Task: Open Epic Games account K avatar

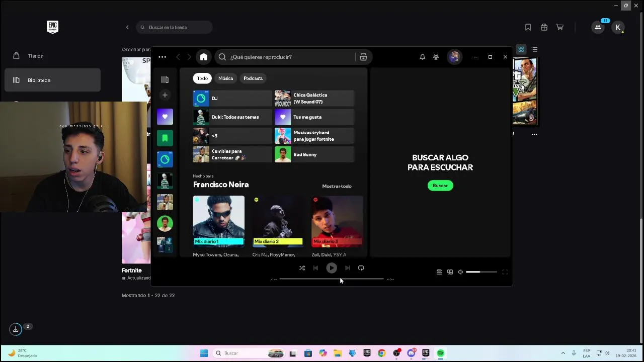Action: [618, 27]
